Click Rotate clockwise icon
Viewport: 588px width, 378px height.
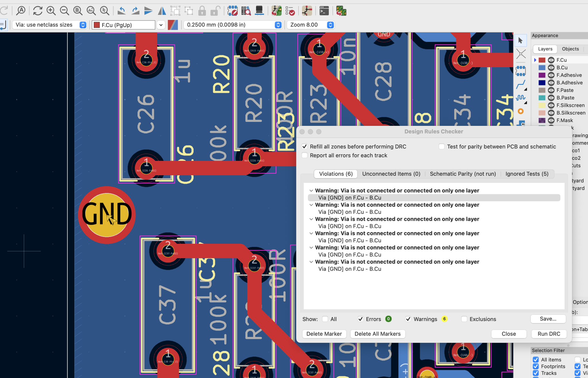click(x=135, y=11)
